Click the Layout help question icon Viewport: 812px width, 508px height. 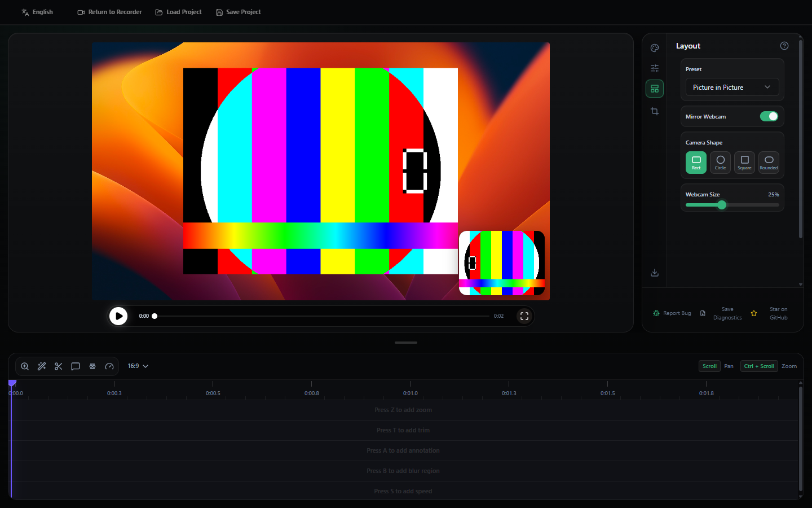pos(784,46)
